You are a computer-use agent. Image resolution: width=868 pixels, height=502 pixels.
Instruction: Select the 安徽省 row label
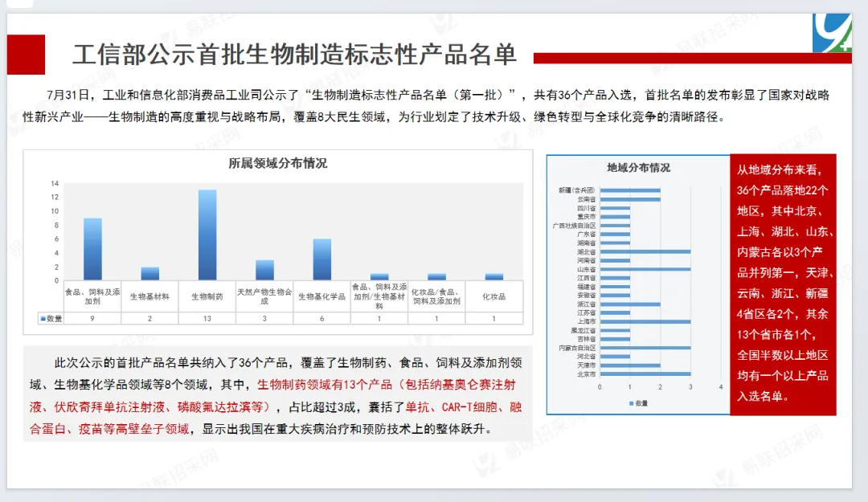(586, 295)
